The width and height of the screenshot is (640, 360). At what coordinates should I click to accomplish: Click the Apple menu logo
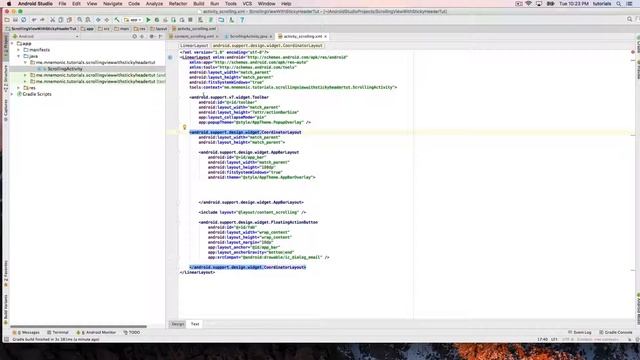pyautogui.click(x=9, y=4)
